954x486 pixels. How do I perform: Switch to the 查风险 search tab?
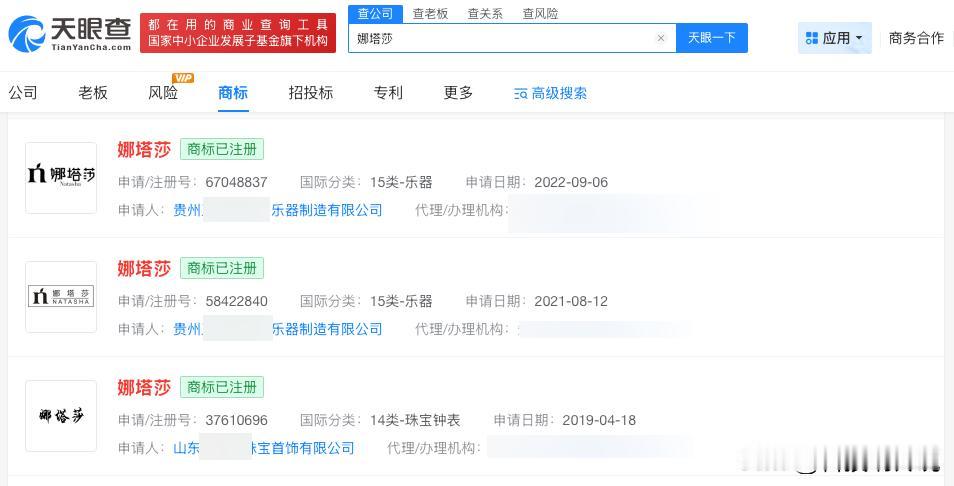(540, 13)
